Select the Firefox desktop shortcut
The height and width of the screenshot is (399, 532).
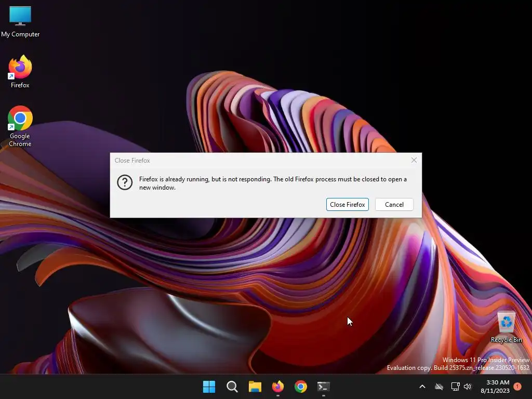(20, 72)
